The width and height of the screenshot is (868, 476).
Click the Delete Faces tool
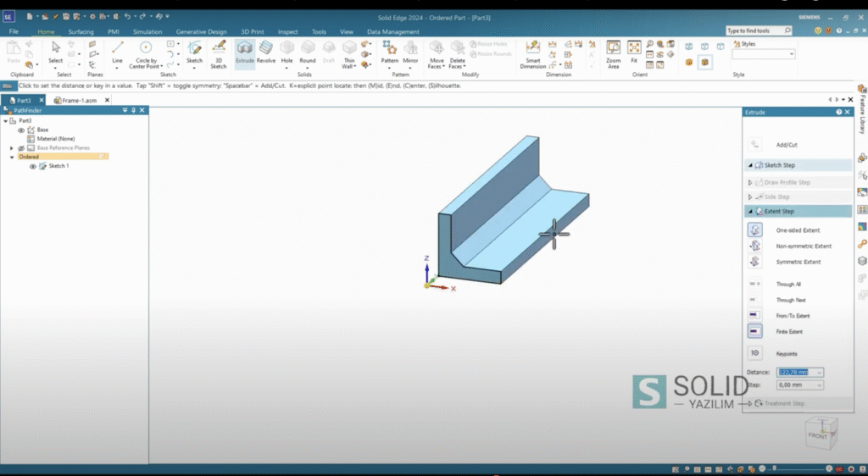click(x=457, y=53)
